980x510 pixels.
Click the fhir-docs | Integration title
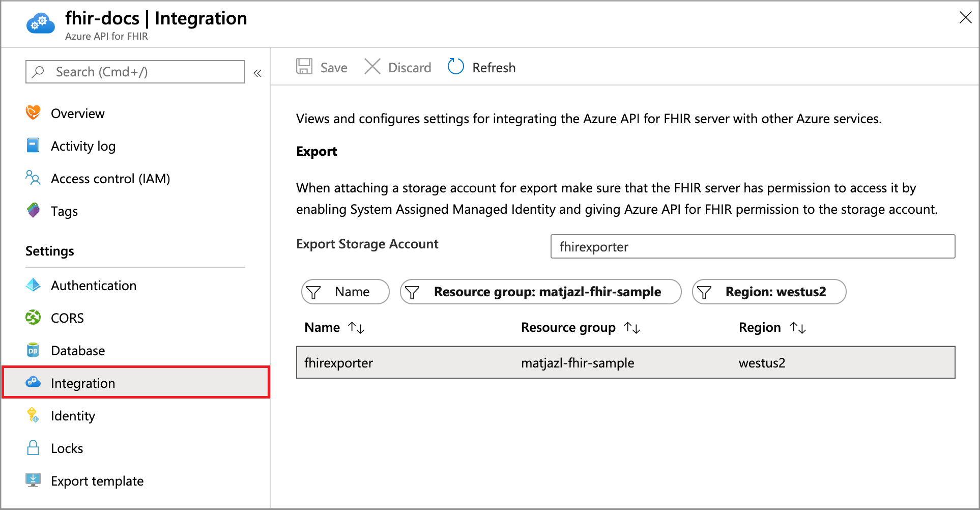[156, 18]
